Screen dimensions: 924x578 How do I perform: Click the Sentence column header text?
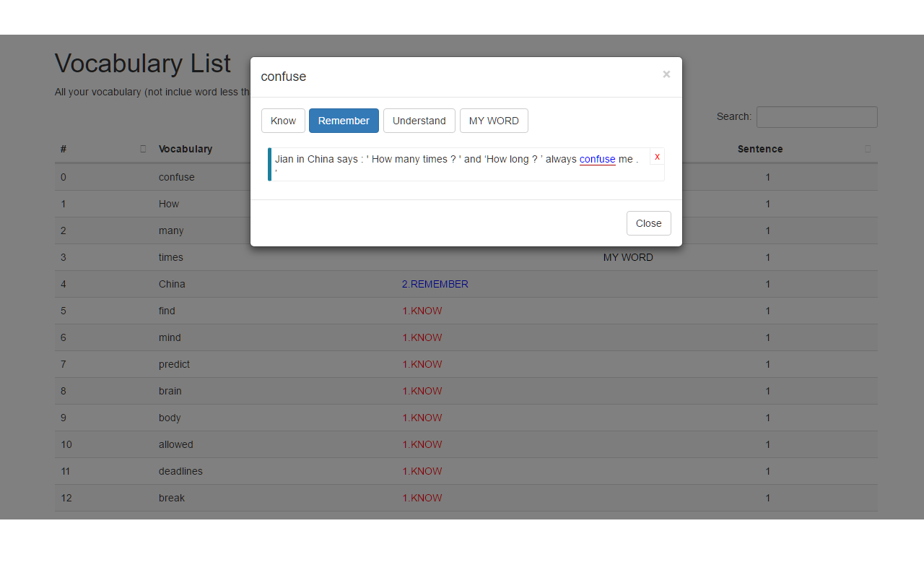coord(760,149)
